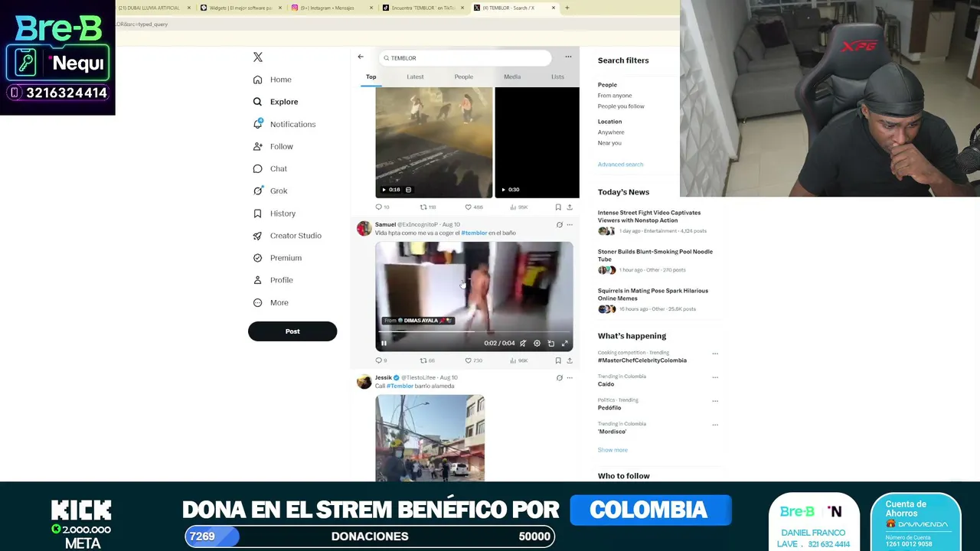
Task: Open the #temblor hashtag in Samuel's post
Action: (474, 233)
